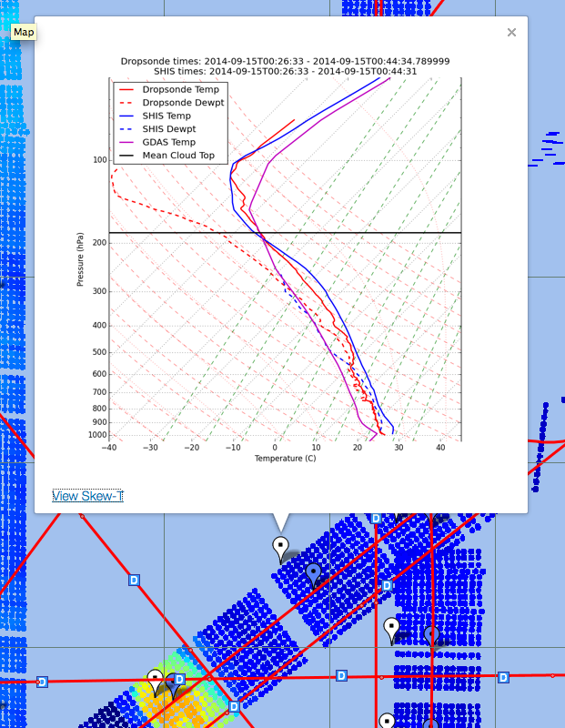Click the Map button
The image size is (565, 728).
24,32
